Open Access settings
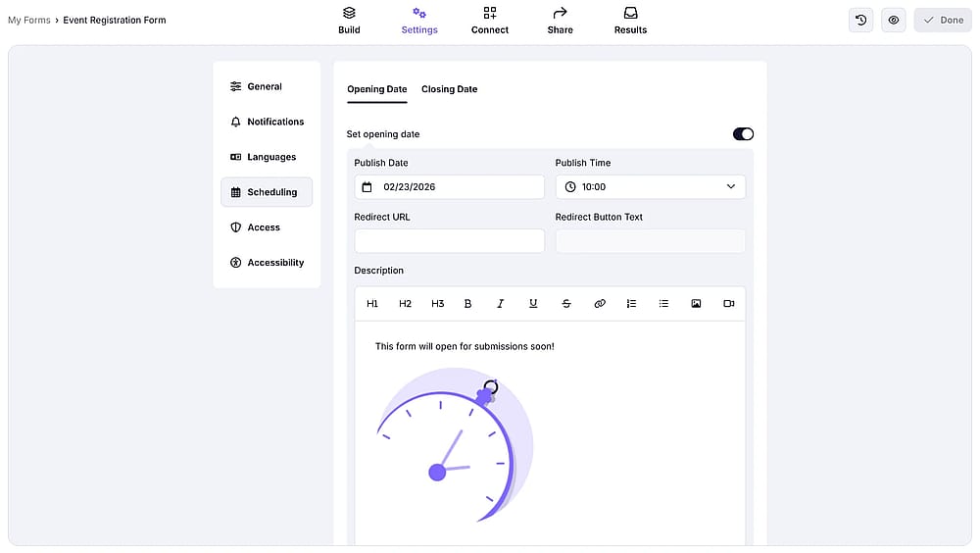This screenshot has width=980, height=553. point(267,227)
